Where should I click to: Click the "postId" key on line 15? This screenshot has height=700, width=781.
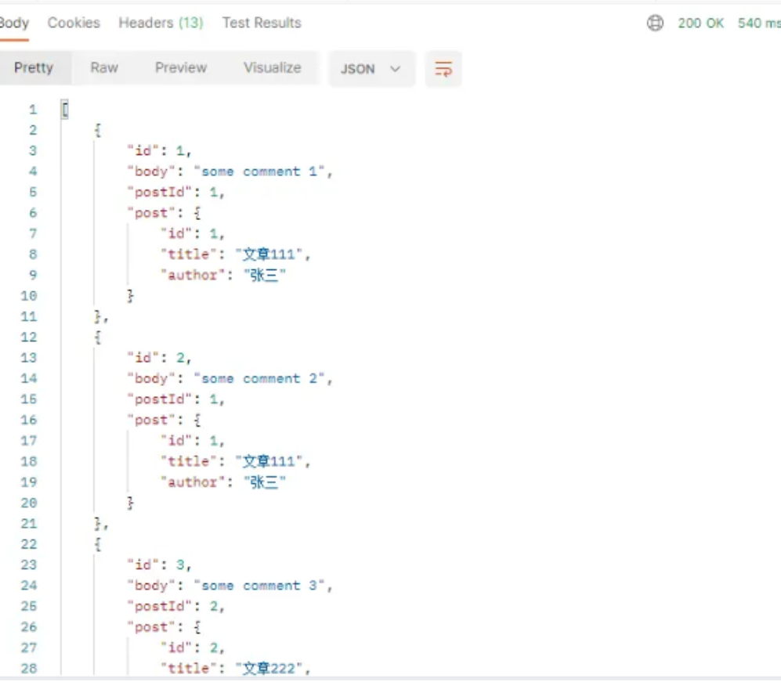pyautogui.click(x=159, y=399)
